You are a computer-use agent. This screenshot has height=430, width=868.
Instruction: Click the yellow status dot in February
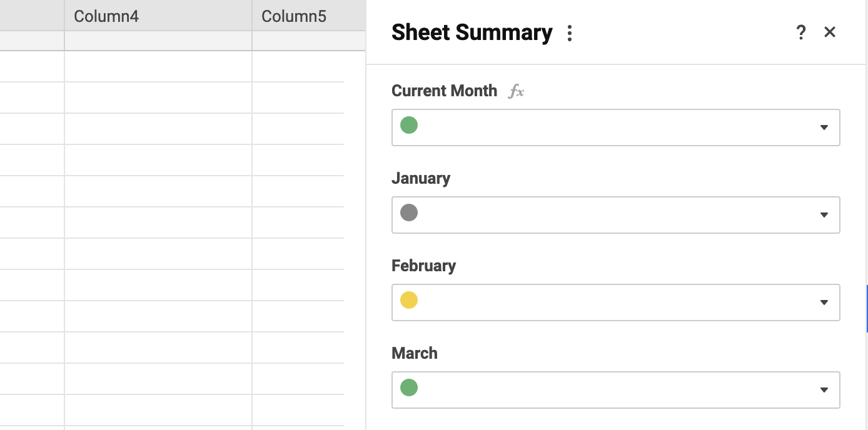pyautogui.click(x=409, y=300)
